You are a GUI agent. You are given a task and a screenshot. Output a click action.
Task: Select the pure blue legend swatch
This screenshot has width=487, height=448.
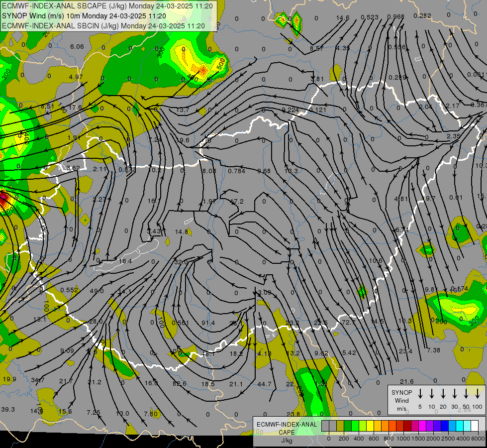[x=444, y=426]
